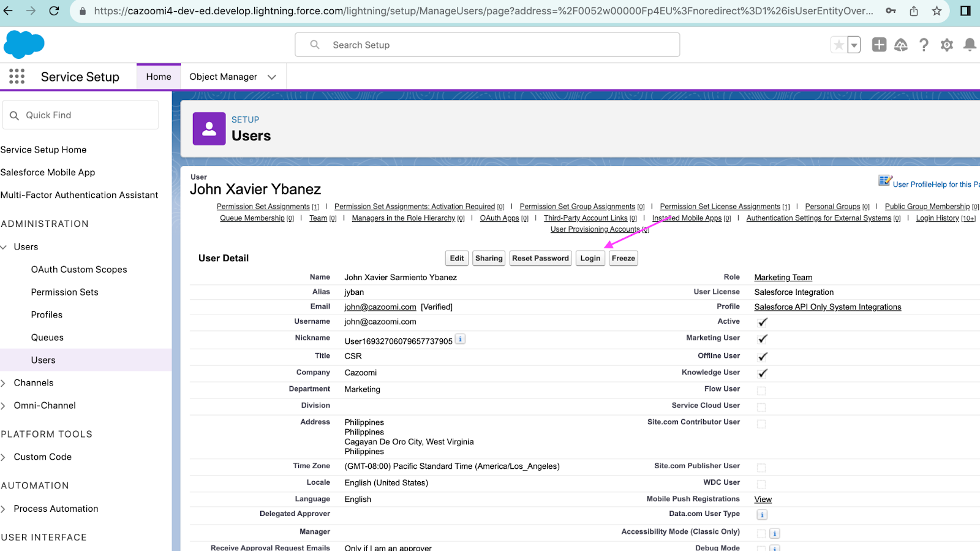Click the global actions plus icon
This screenshot has height=551, width=980.
pyautogui.click(x=879, y=45)
